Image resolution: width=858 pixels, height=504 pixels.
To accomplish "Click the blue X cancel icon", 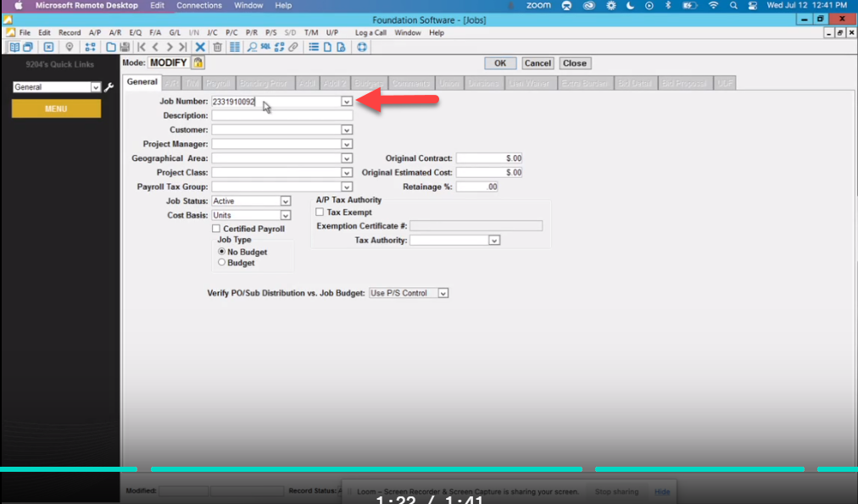I will click(200, 47).
